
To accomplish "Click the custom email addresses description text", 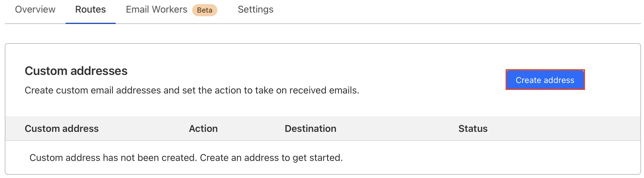I will [x=192, y=90].
